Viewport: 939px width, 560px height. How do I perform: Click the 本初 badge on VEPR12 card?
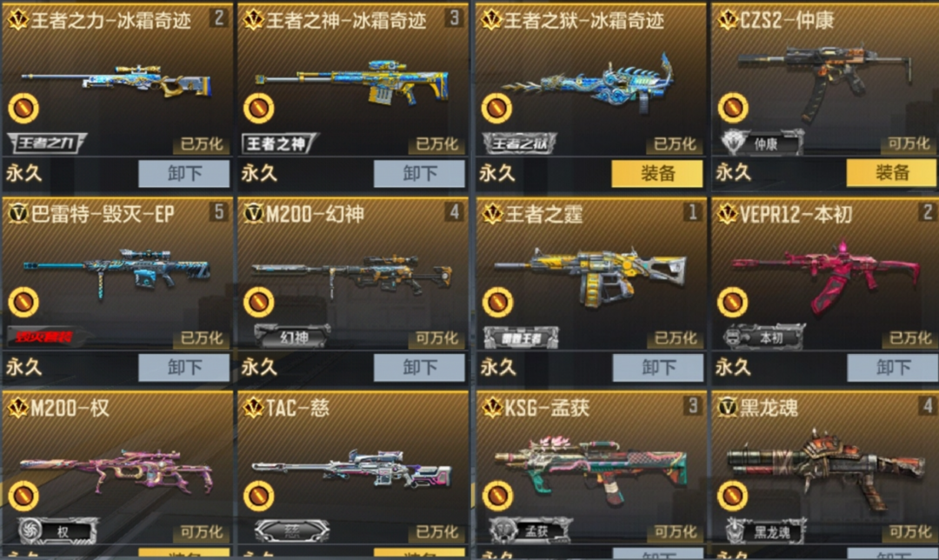click(764, 337)
